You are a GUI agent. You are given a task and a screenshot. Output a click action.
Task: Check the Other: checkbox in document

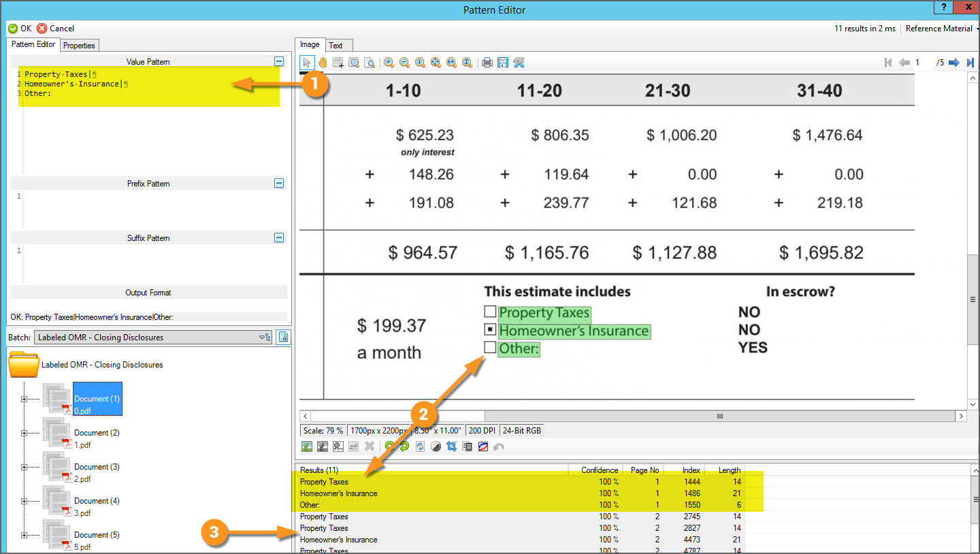click(x=490, y=348)
